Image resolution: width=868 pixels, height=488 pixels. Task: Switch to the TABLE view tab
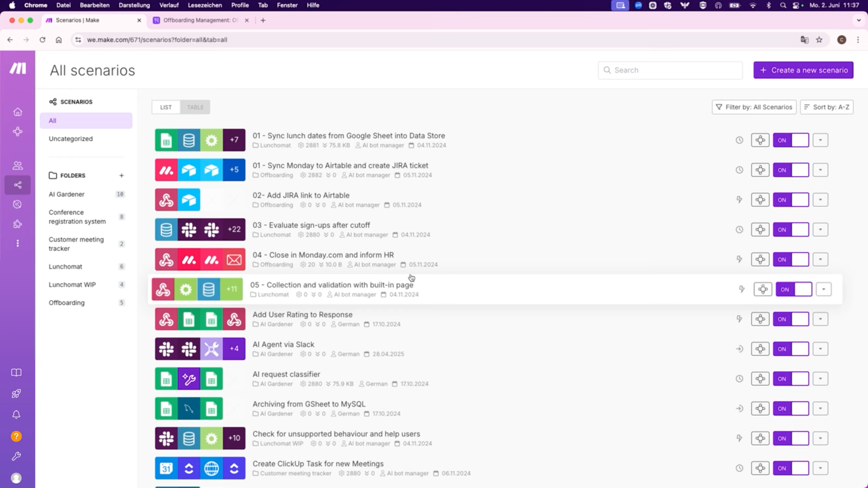(195, 107)
